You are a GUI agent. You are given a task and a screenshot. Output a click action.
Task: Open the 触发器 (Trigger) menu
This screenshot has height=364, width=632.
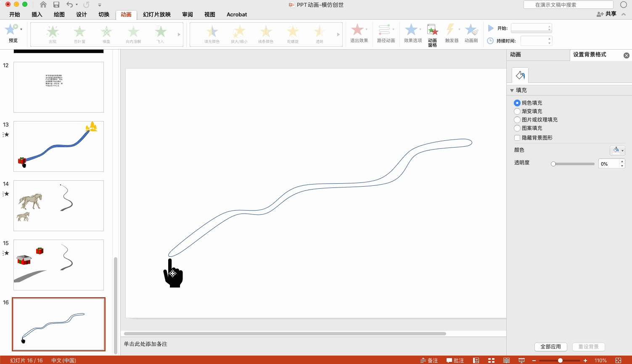click(452, 33)
